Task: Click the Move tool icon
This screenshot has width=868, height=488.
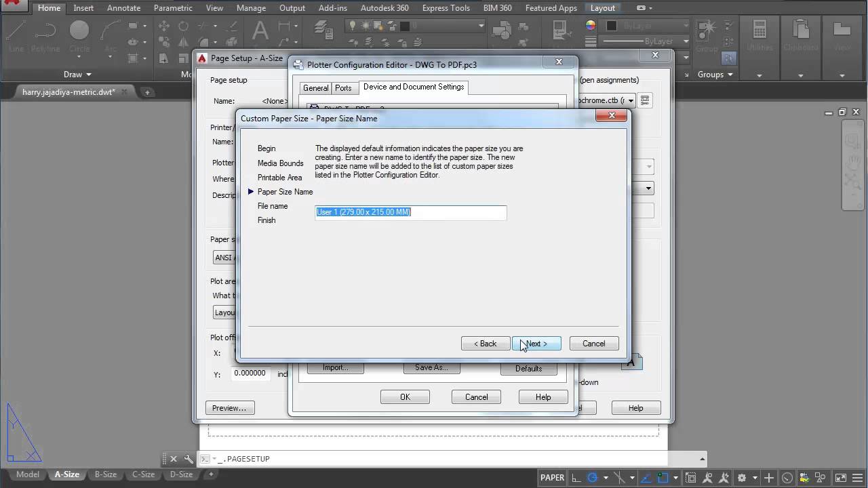Action: coord(164,26)
